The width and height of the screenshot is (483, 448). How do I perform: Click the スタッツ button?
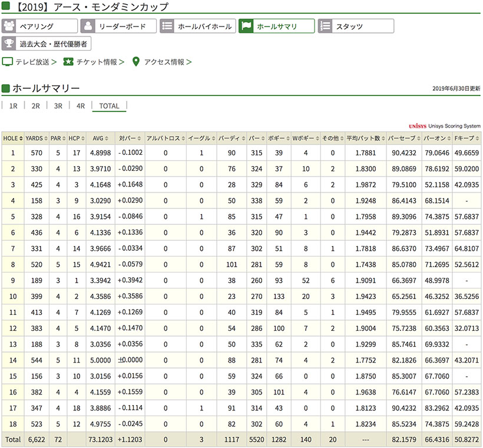356,26
